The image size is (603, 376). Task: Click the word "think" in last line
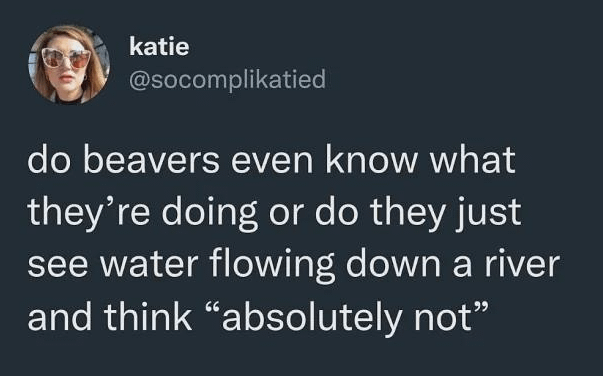coord(148,317)
